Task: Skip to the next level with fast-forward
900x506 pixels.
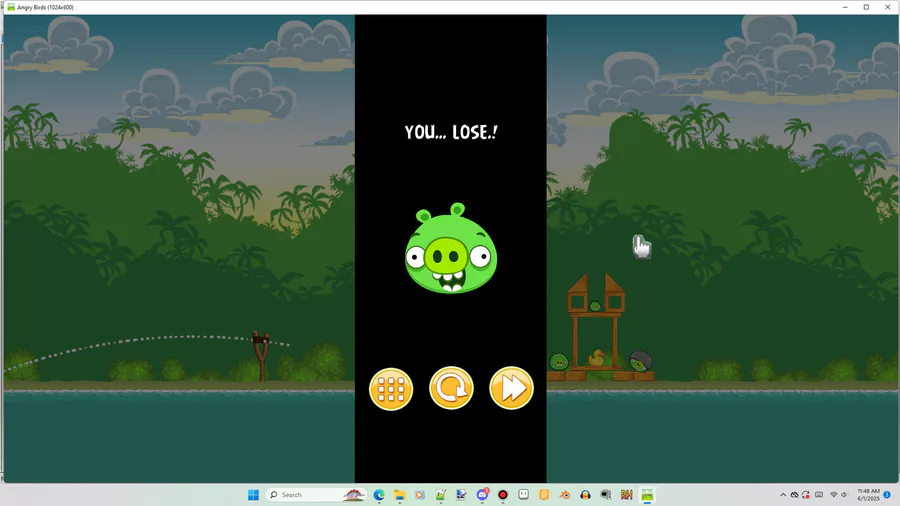Action: pos(511,388)
